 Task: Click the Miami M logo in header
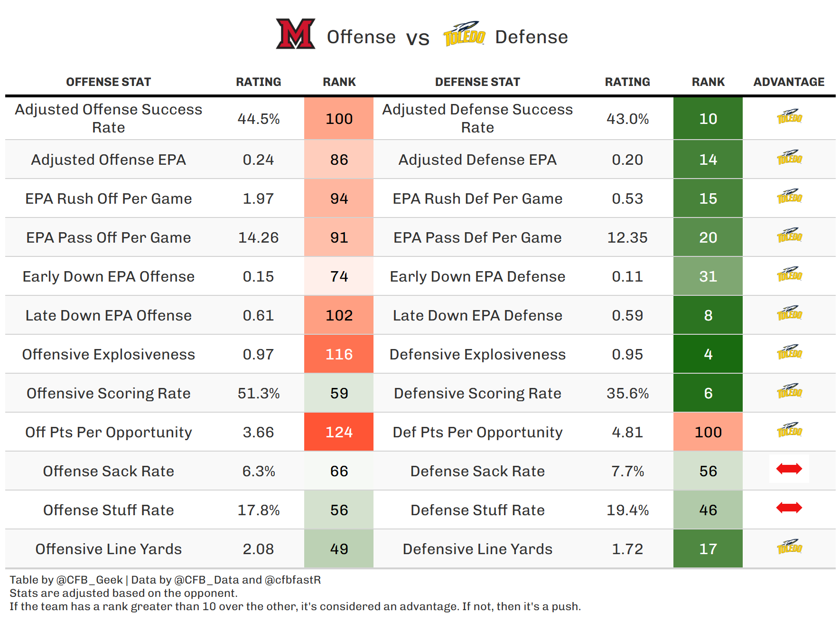(295, 34)
